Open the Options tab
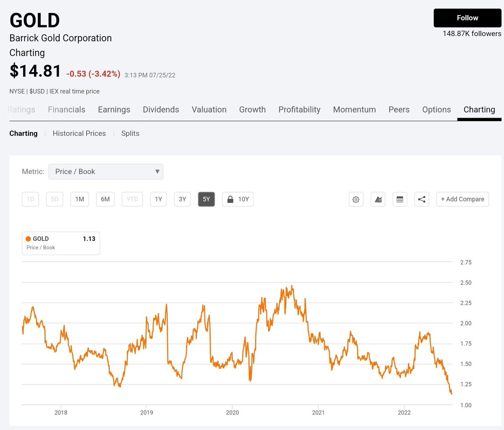The height and width of the screenshot is (430, 504). point(436,109)
